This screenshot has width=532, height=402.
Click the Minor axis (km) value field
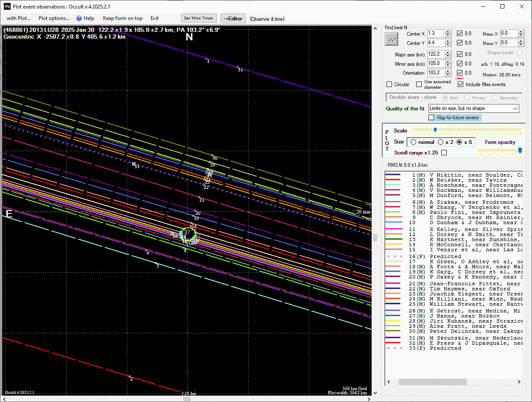436,64
